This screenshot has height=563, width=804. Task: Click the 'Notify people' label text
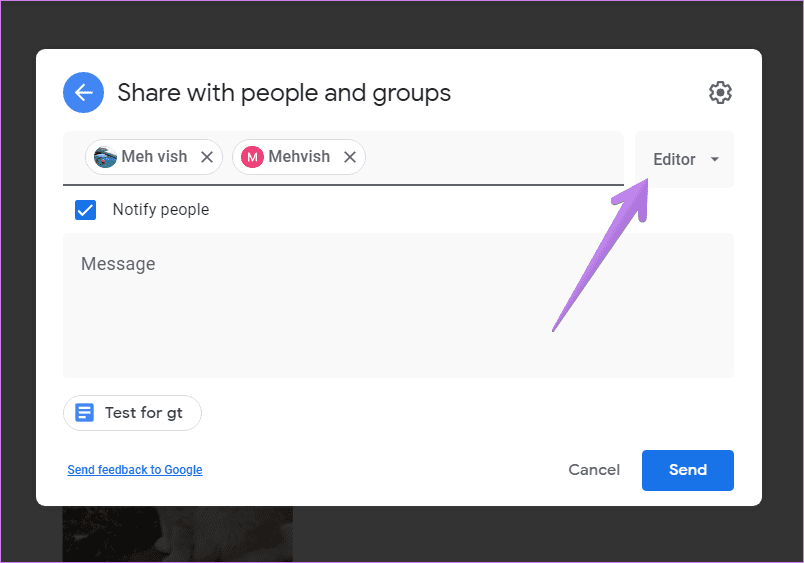point(161,210)
